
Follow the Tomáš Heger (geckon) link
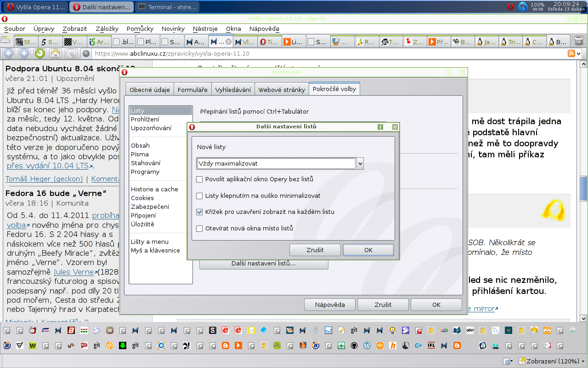44,179
